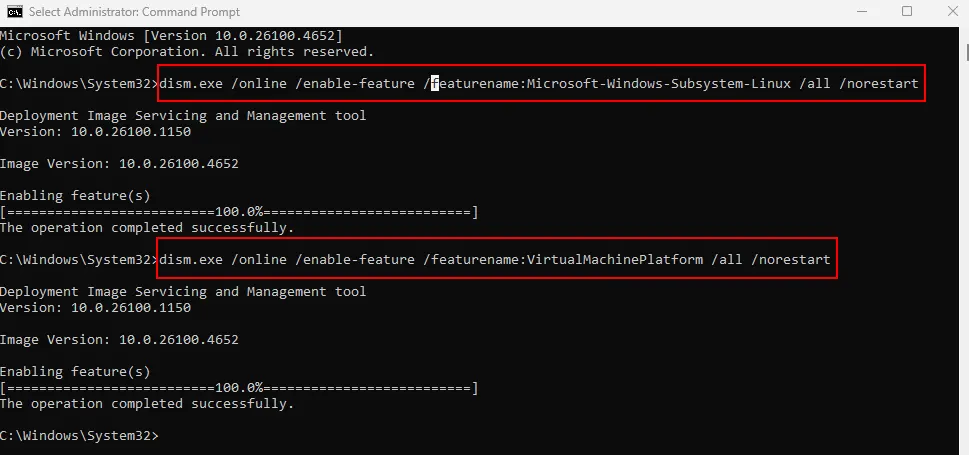Click the Microsoft Corporation copyright line
Image resolution: width=969 pixels, height=455 pixels.
[x=187, y=52]
